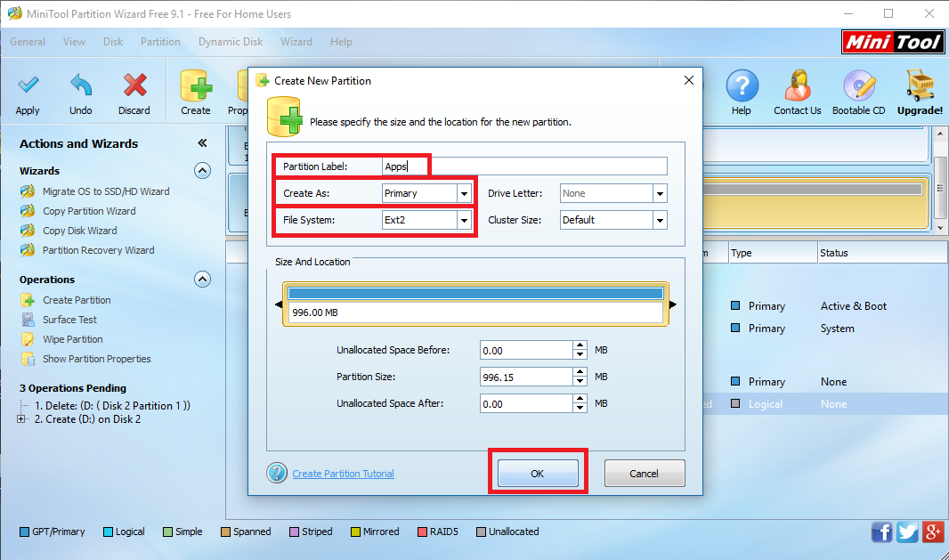Collapse the Operations section
The height and width of the screenshot is (560, 949).
tap(202, 279)
